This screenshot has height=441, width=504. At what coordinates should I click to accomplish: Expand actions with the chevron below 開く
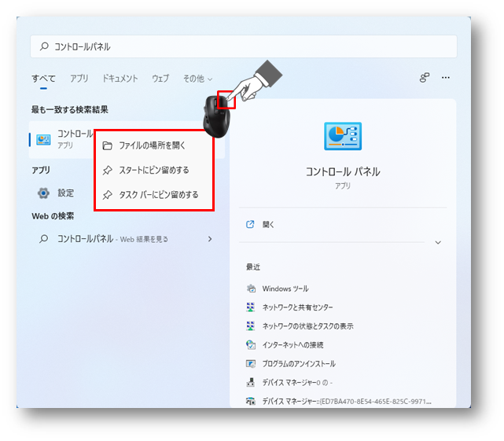pyautogui.click(x=438, y=243)
